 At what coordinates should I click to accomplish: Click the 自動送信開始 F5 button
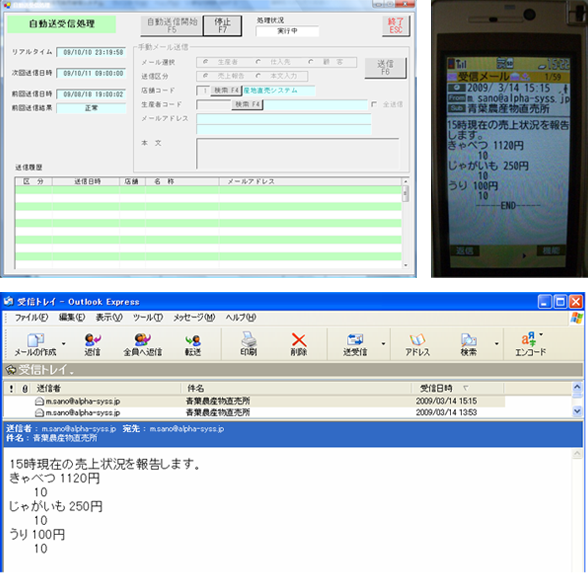click(x=172, y=26)
